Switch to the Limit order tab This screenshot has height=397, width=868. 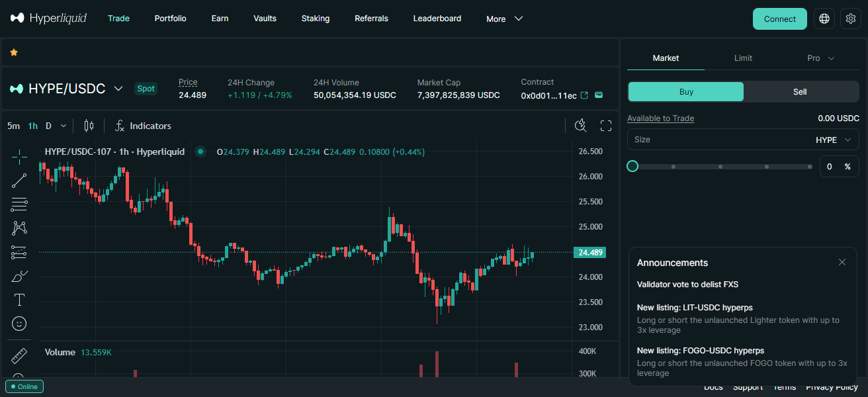pyautogui.click(x=743, y=58)
